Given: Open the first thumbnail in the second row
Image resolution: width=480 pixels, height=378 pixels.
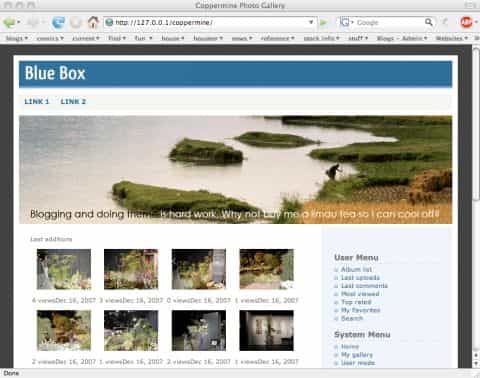Looking at the screenshot, I should (64, 330).
